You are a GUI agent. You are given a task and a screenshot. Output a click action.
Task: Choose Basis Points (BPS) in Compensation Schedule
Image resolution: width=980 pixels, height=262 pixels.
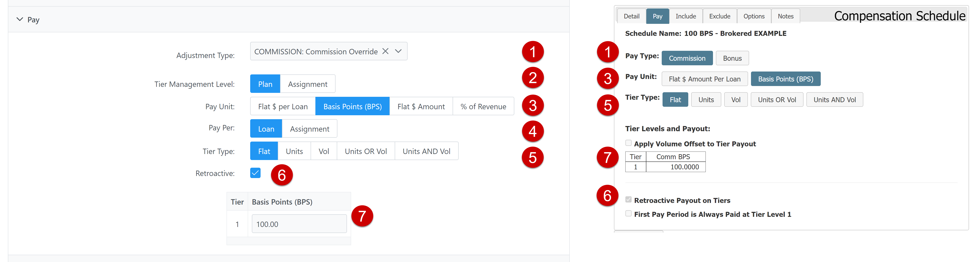[785, 79]
